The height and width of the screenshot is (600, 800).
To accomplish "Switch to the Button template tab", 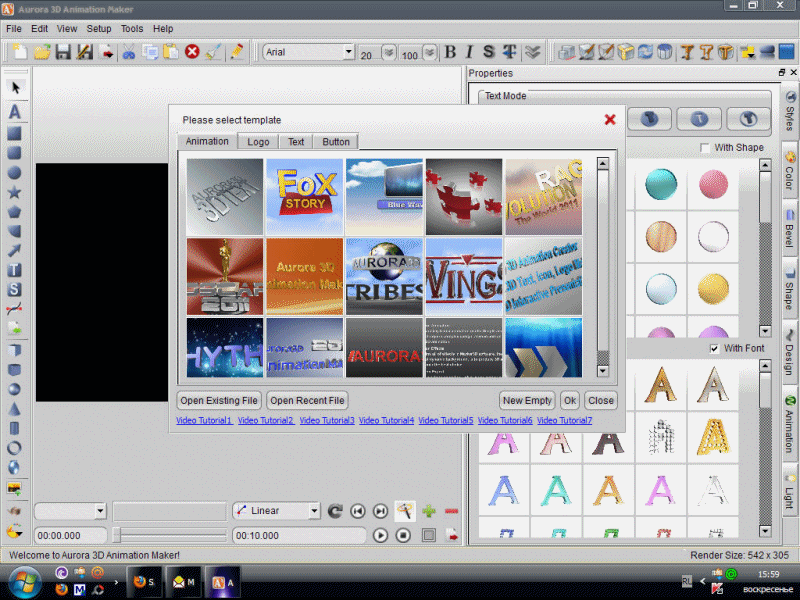I will (336, 142).
